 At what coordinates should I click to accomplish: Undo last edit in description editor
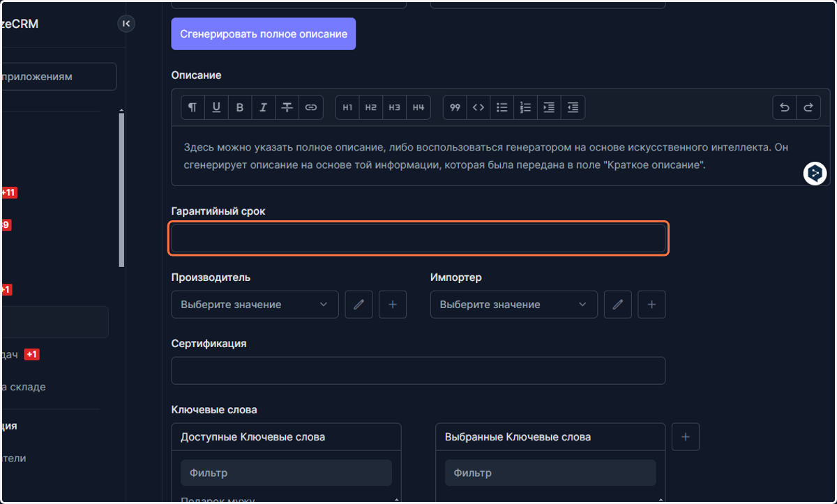tap(785, 107)
